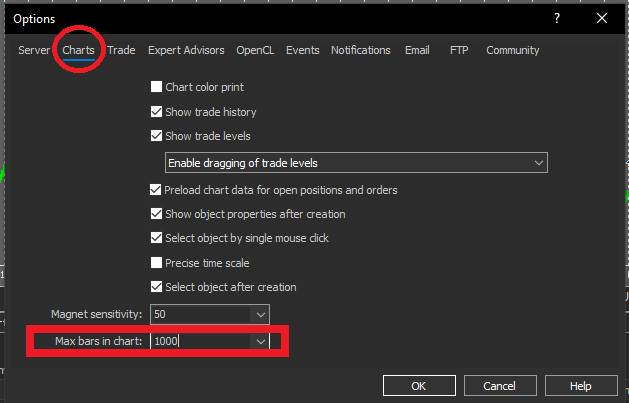Expand the Max bars in chart dropdown
The image size is (629, 403).
pyautogui.click(x=260, y=342)
